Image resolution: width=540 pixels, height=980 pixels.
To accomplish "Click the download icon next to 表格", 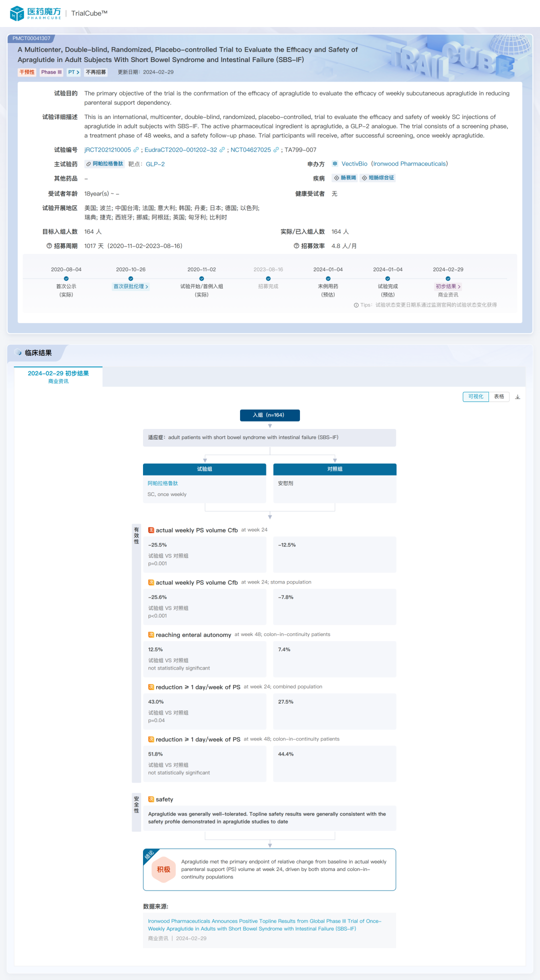I will 517,397.
